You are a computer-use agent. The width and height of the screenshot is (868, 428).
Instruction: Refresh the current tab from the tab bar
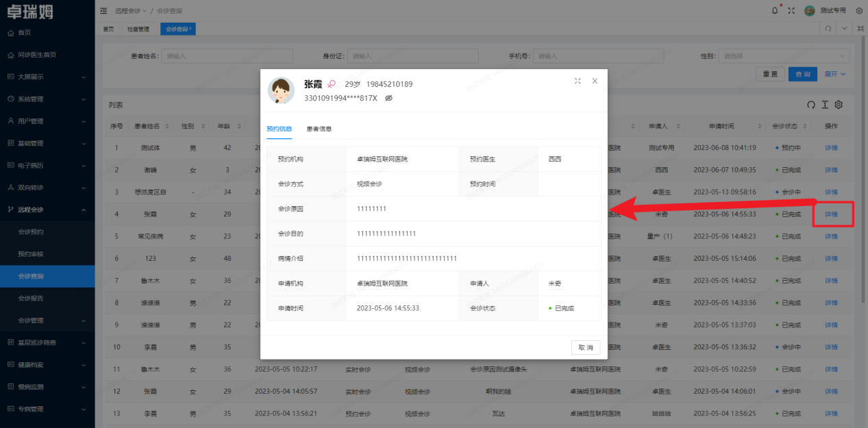tap(828, 29)
